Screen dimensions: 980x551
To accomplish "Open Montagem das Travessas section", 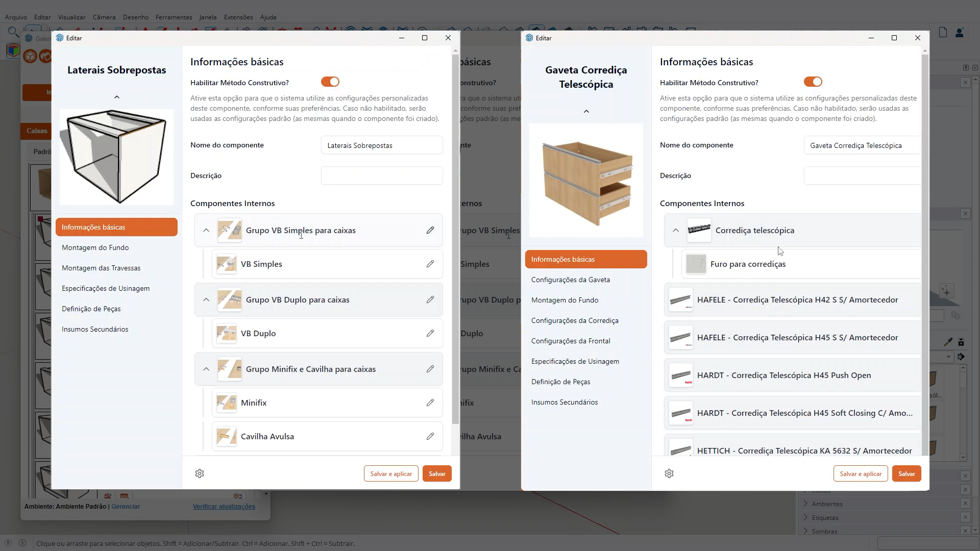I will coord(101,268).
